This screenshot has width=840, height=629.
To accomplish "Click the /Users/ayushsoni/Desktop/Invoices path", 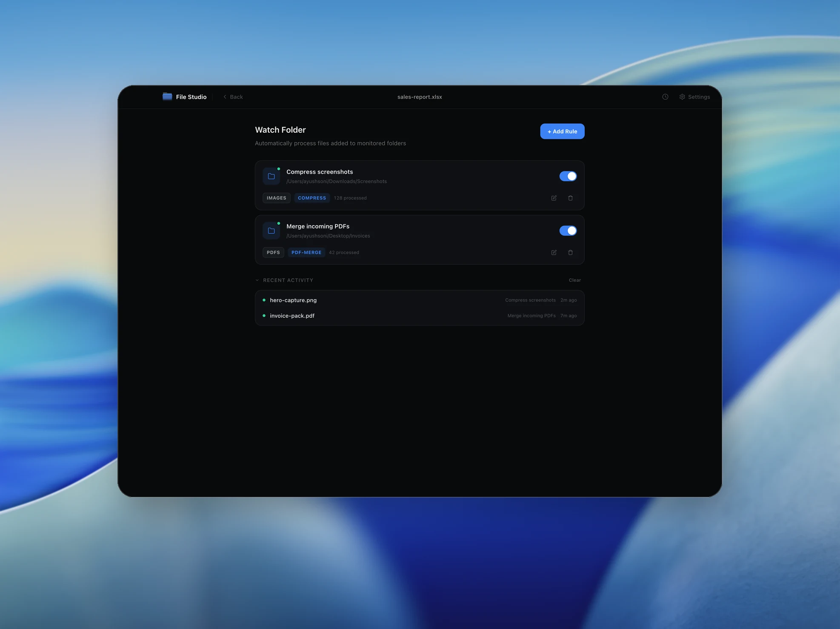I will click(x=328, y=236).
